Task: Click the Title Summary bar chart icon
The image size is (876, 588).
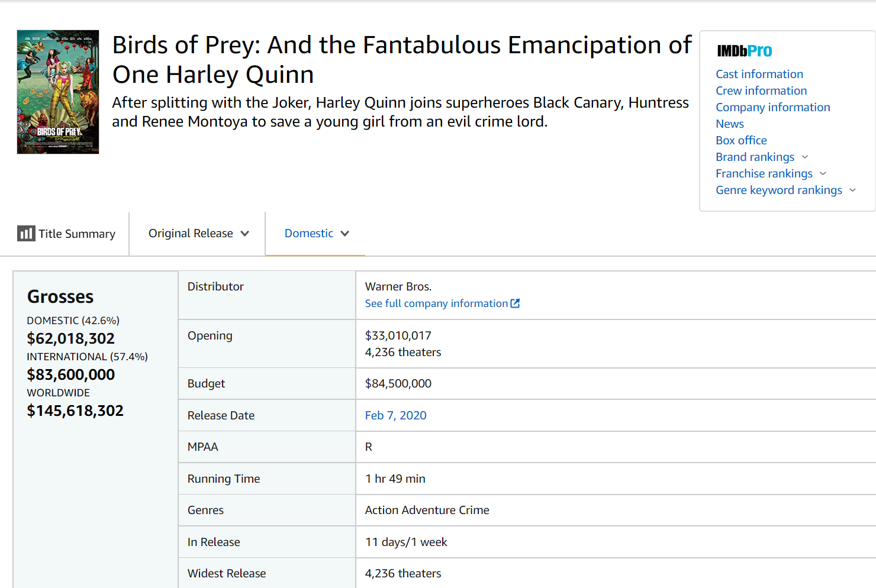Action: 26,233
